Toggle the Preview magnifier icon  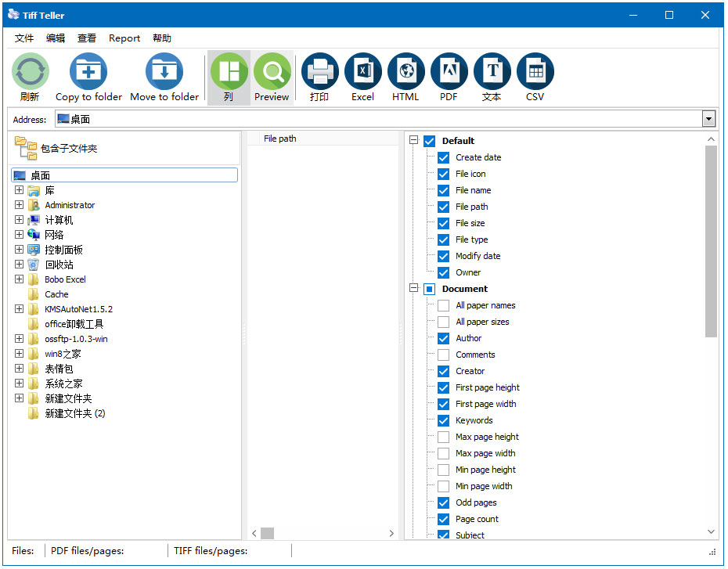[x=272, y=71]
